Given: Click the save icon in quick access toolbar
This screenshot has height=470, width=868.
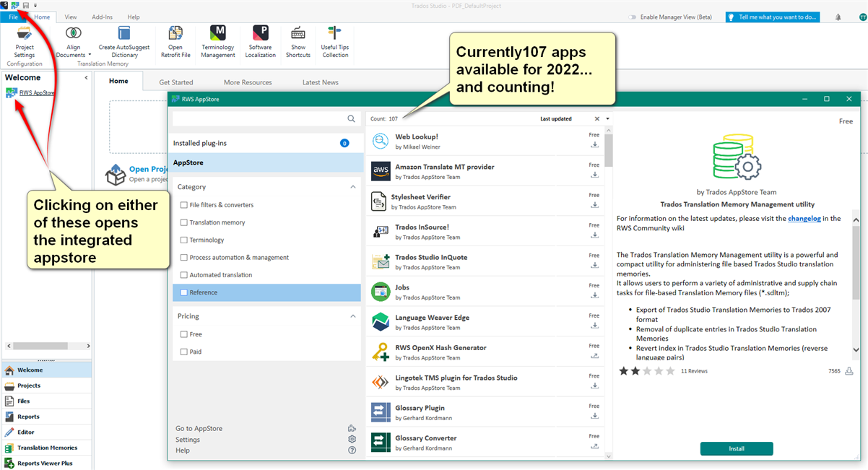Looking at the screenshot, I should coord(26,5).
